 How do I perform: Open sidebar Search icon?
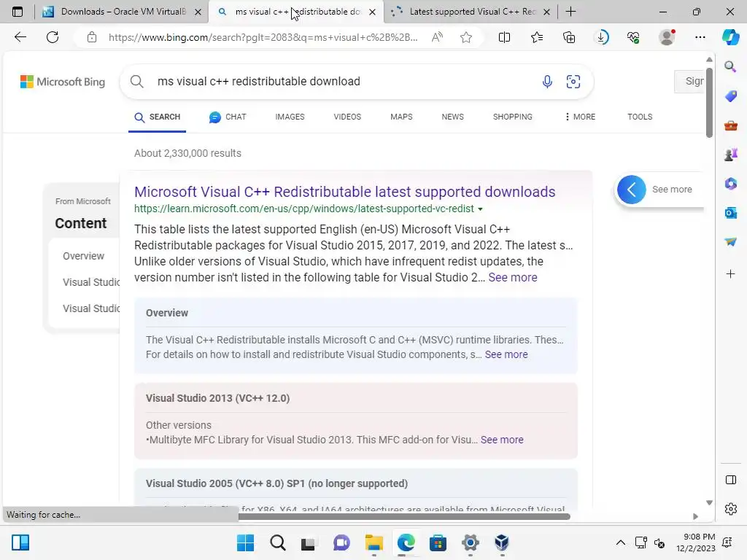click(730, 66)
